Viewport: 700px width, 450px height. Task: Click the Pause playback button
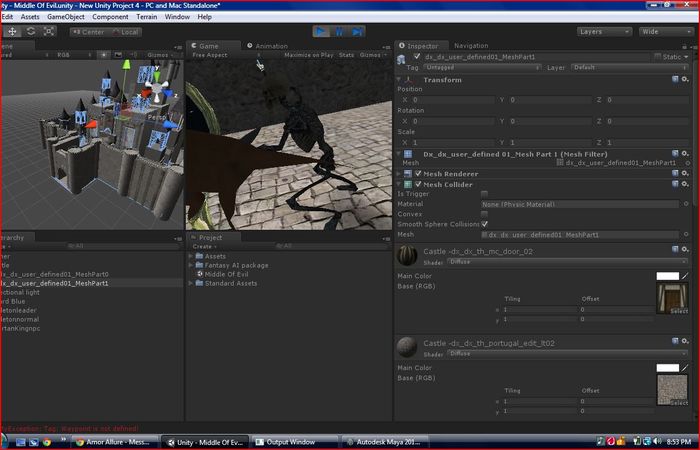point(339,32)
